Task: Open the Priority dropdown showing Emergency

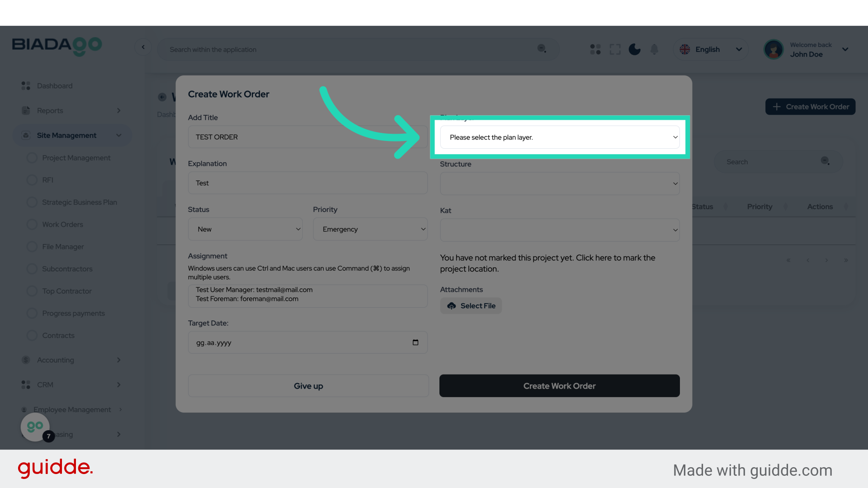Action: (370, 229)
